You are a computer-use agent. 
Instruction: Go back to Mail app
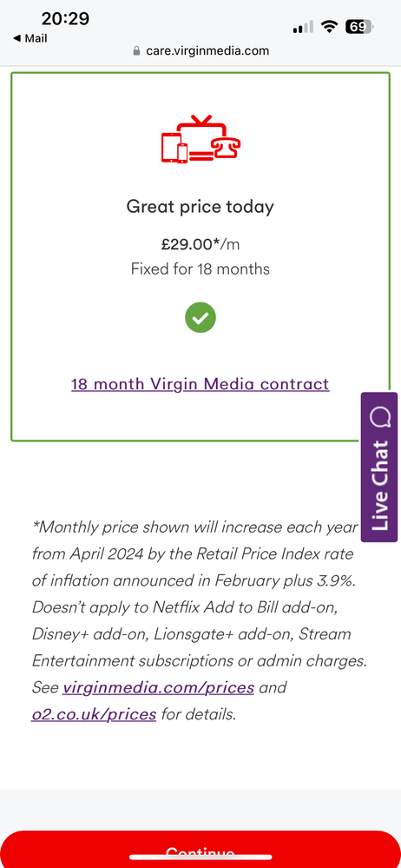(x=30, y=39)
